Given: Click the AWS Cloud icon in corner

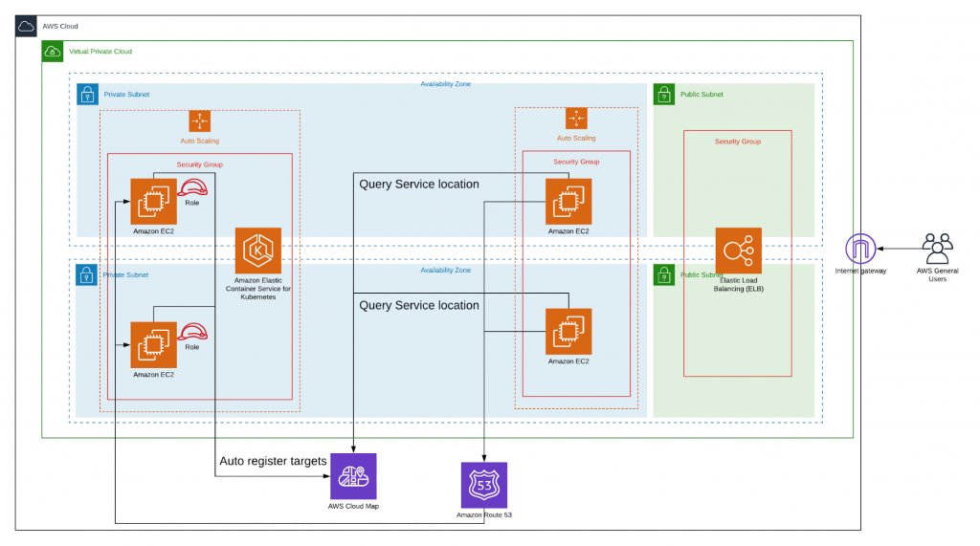Looking at the screenshot, I should coord(26,26).
